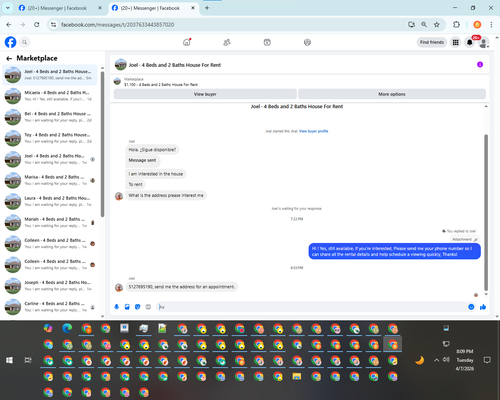Open Joseph - 4 Beds conversation

[x=50, y=286]
